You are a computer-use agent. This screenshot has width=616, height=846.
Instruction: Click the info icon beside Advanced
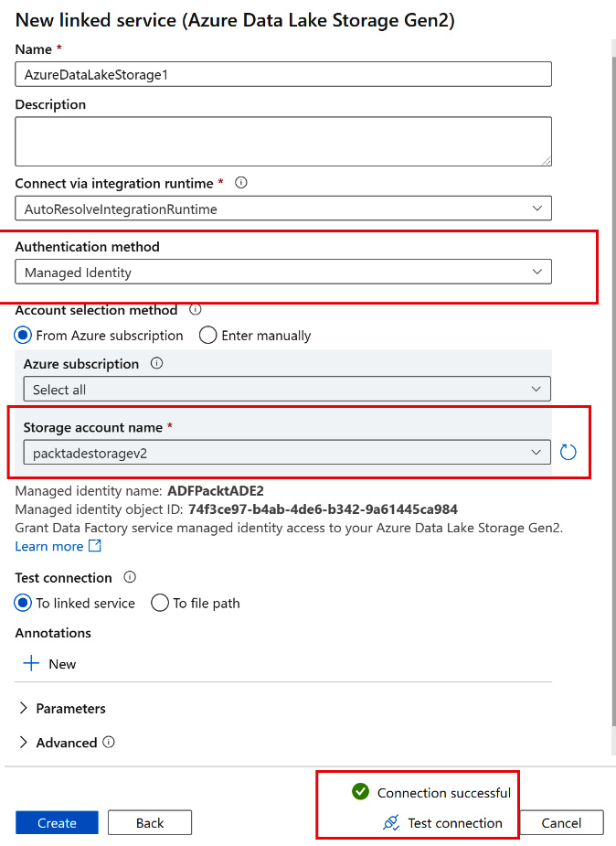[109, 743]
